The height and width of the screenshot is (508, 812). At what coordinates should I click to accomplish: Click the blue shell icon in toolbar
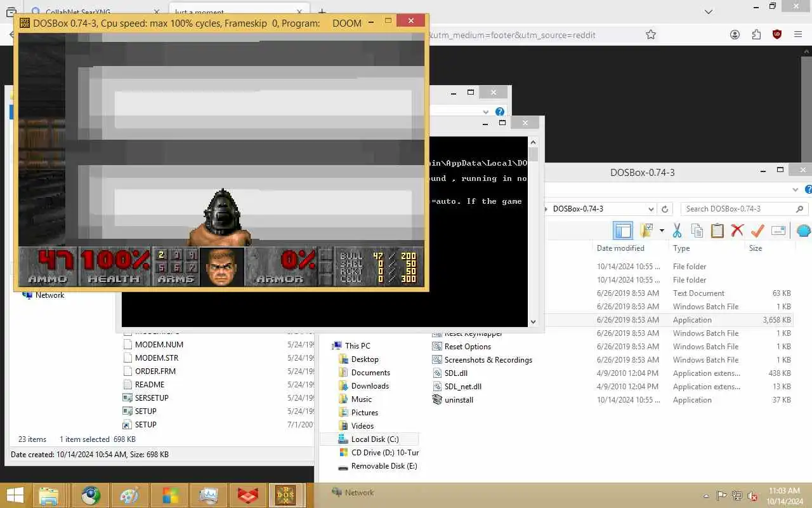[804, 231]
